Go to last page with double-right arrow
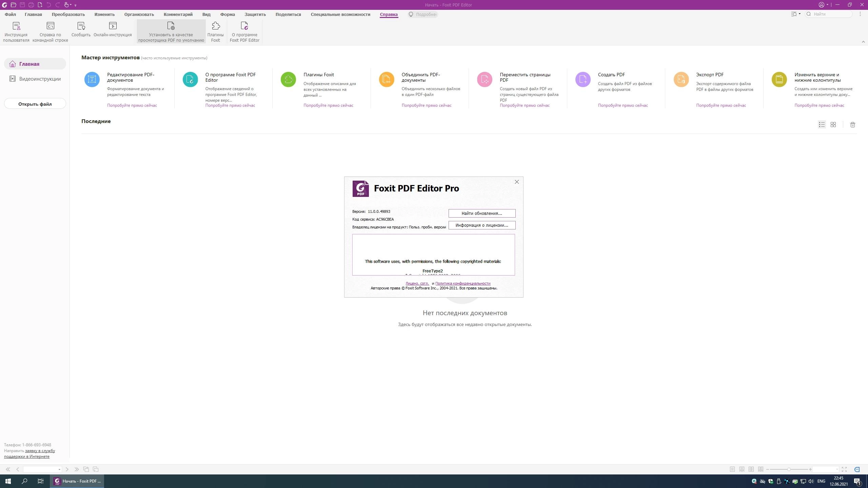 click(77, 469)
